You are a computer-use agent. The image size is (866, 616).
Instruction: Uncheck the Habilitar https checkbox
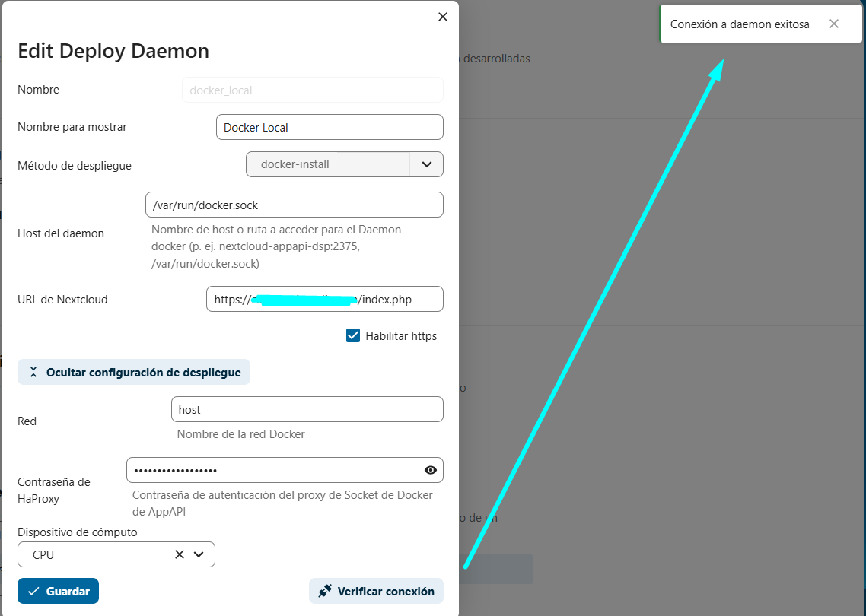353,335
